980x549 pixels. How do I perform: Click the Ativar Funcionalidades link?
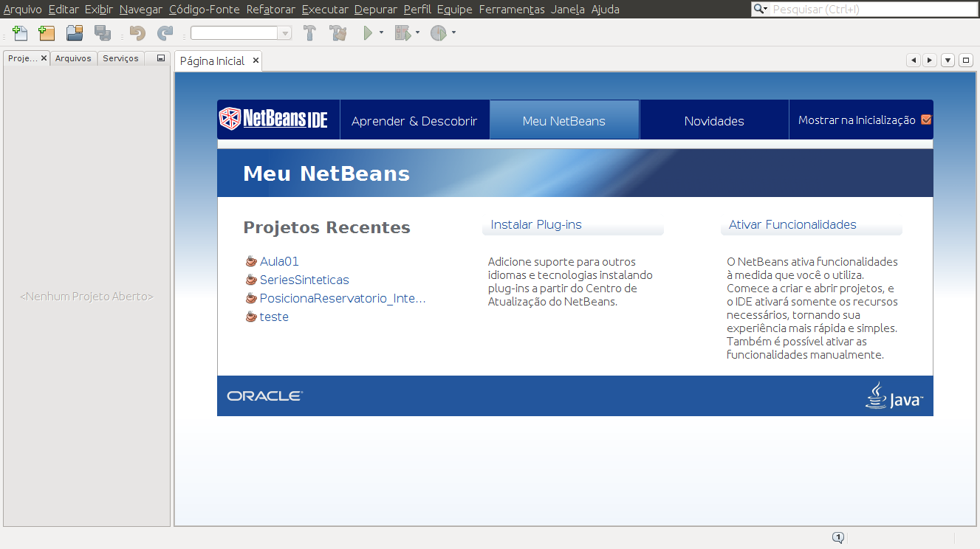[x=792, y=224]
